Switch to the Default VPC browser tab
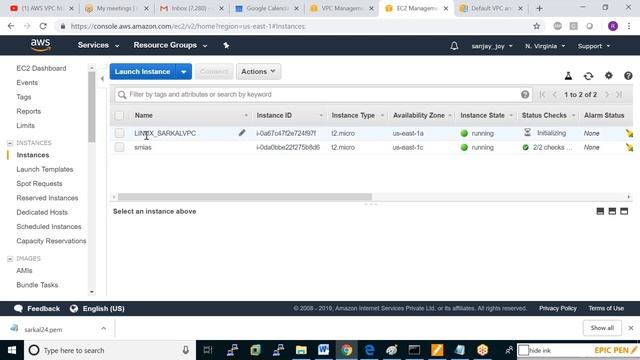Viewport: 640px width, 360px height. pyautogui.click(x=491, y=8)
